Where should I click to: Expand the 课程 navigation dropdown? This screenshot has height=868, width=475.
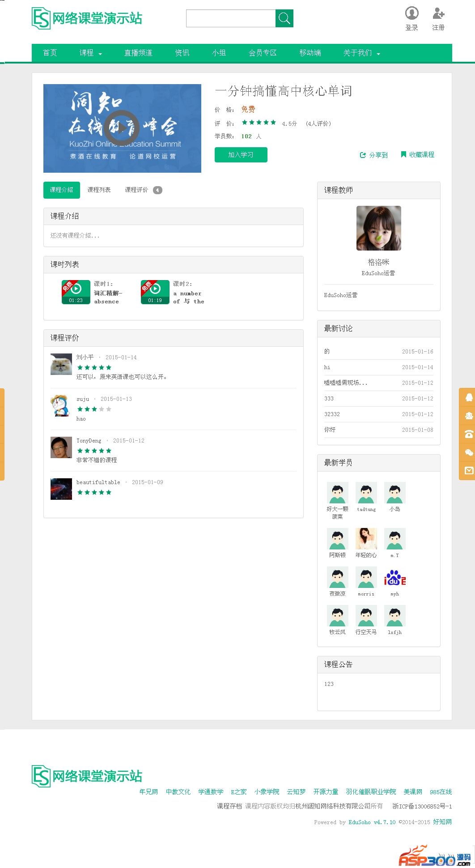91,53
